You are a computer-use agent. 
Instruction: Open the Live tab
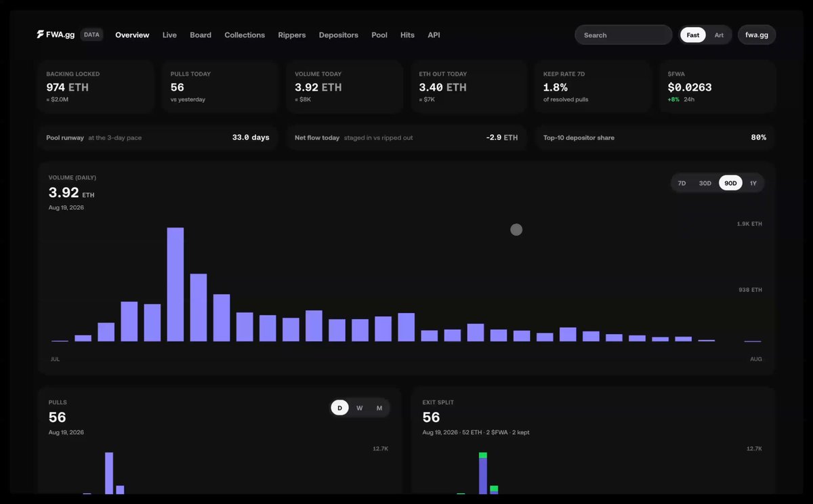(x=169, y=35)
